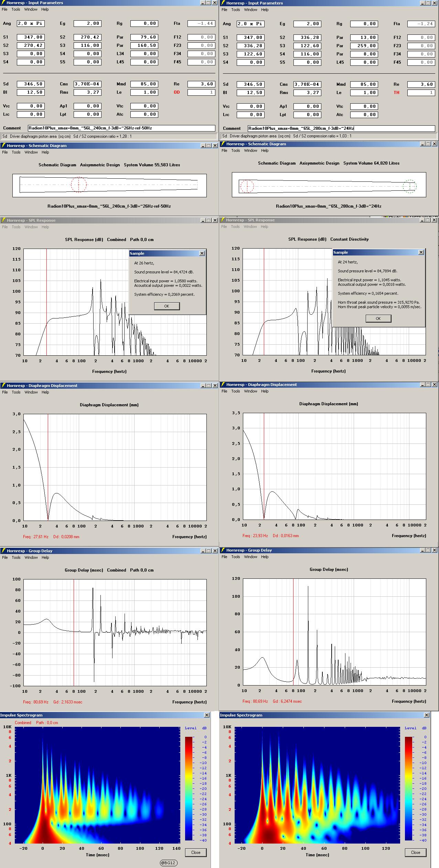This screenshot has width=439, height=868.
Task: Click Mmd field in left Input Parameters
Action: point(144,84)
